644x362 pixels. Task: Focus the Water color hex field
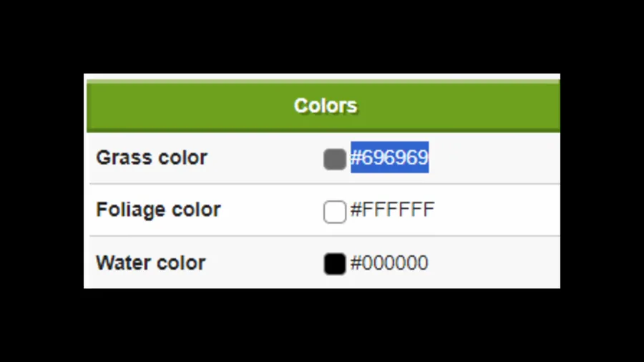coord(389,263)
